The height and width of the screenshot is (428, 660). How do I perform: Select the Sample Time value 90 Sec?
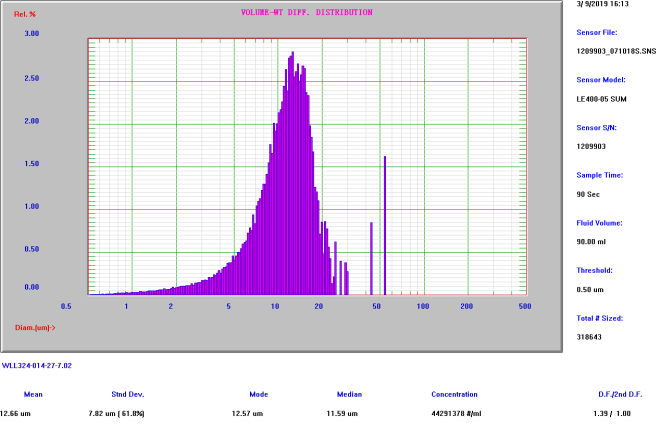coord(588,193)
